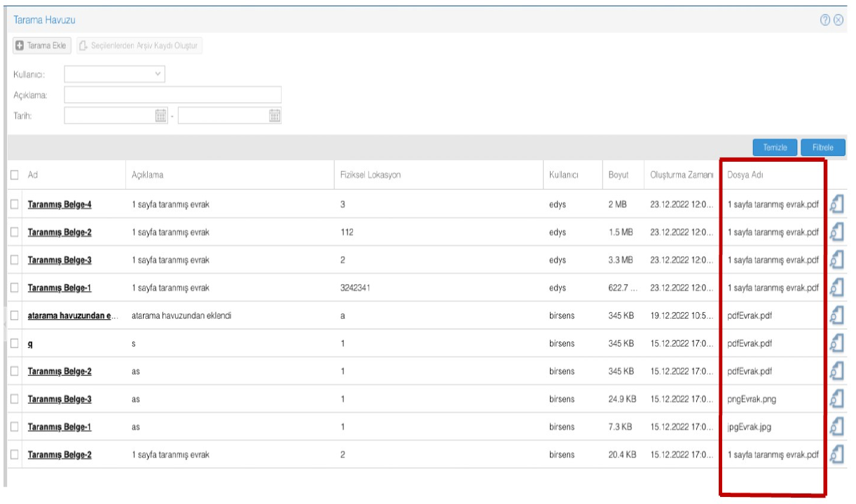Click document icon for location 3242341 row
The image size is (856, 504).
coord(837,288)
